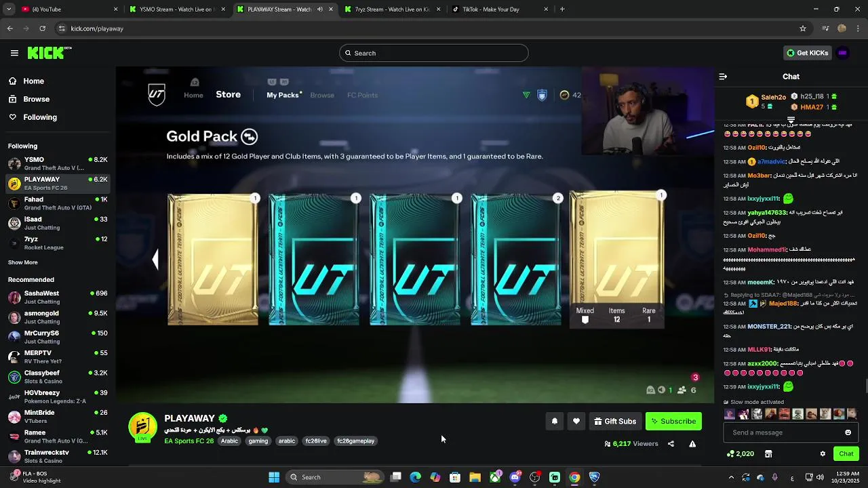Click the Gift Subs button
The height and width of the screenshot is (488, 868).
point(615,422)
